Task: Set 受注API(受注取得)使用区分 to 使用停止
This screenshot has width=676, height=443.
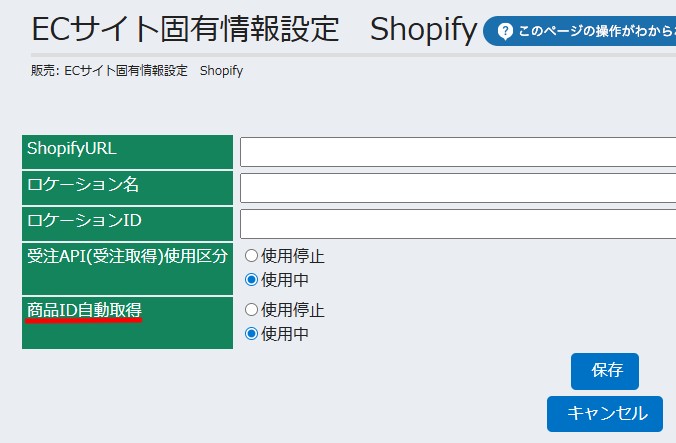Action: click(252, 256)
